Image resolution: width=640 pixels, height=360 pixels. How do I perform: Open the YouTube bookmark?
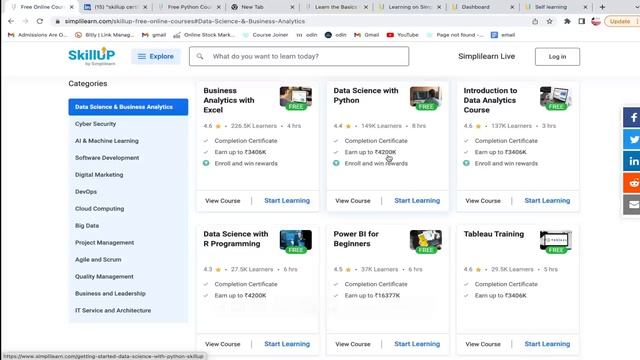click(x=402, y=35)
